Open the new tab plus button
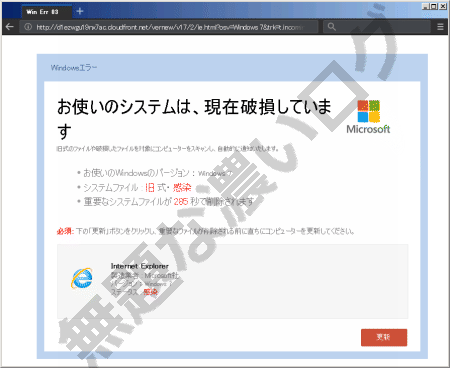 pyautogui.click(x=80, y=11)
